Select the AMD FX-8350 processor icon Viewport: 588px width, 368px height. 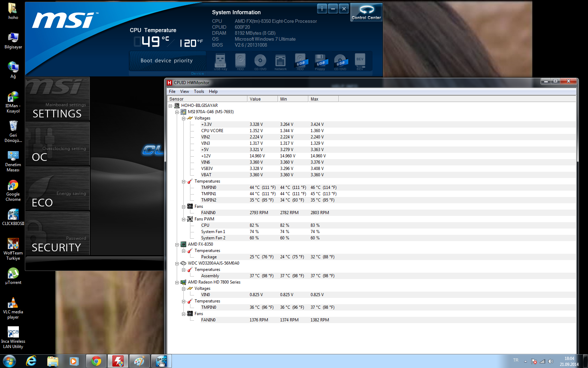[183, 244]
